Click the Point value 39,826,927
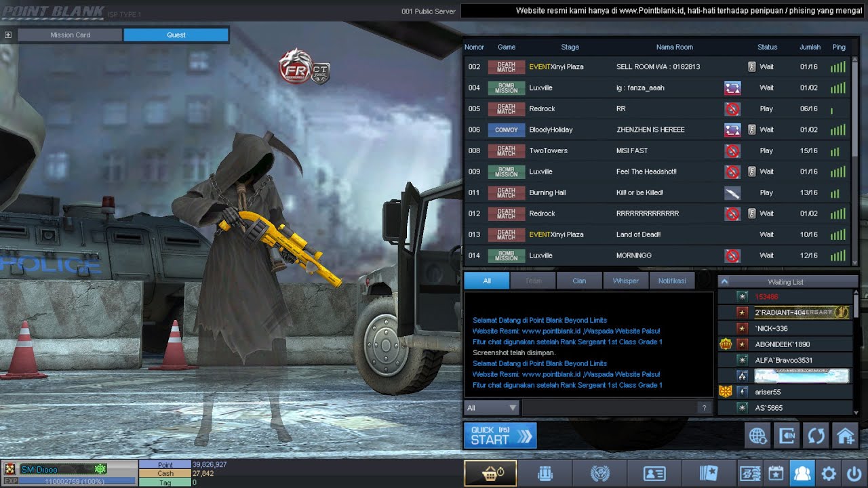 point(210,465)
